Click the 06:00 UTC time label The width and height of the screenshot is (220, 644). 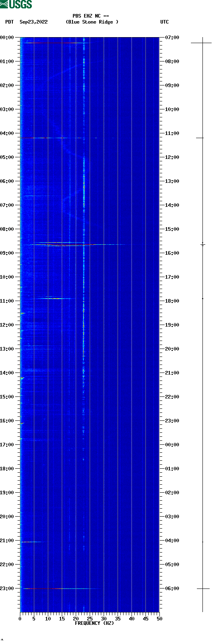coord(172,589)
